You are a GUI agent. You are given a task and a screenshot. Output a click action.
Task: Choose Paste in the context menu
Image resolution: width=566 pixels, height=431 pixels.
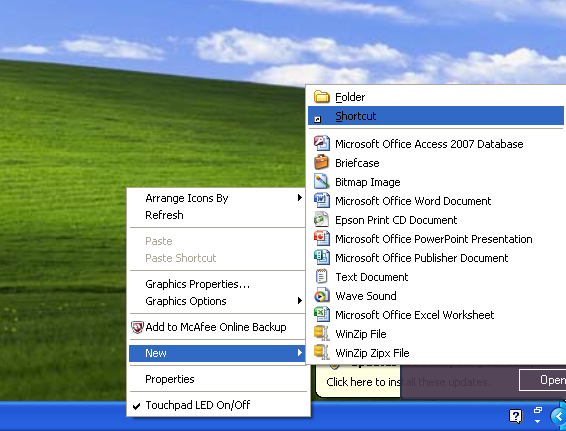[218, 241]
